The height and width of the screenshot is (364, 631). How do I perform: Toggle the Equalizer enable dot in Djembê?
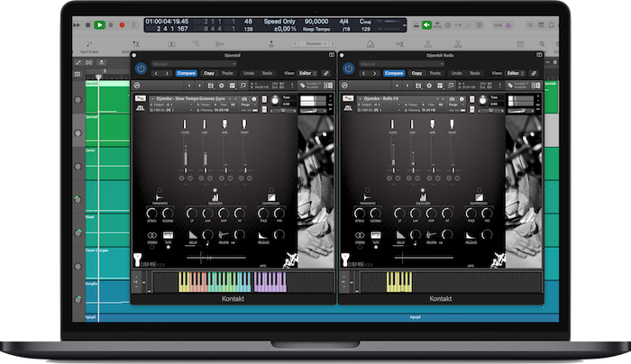pyautogui.click(x=215, y=190)
